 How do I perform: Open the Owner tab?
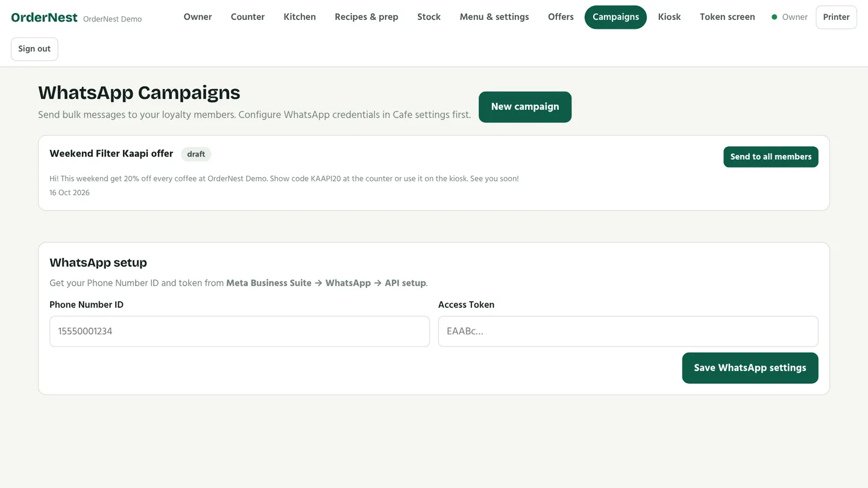(x=198, y=17)
